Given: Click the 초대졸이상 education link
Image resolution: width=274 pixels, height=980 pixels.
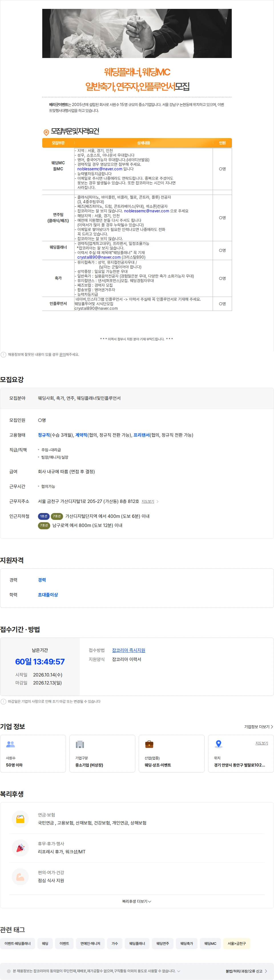Looking at the screenshot, I should (48, 595).
